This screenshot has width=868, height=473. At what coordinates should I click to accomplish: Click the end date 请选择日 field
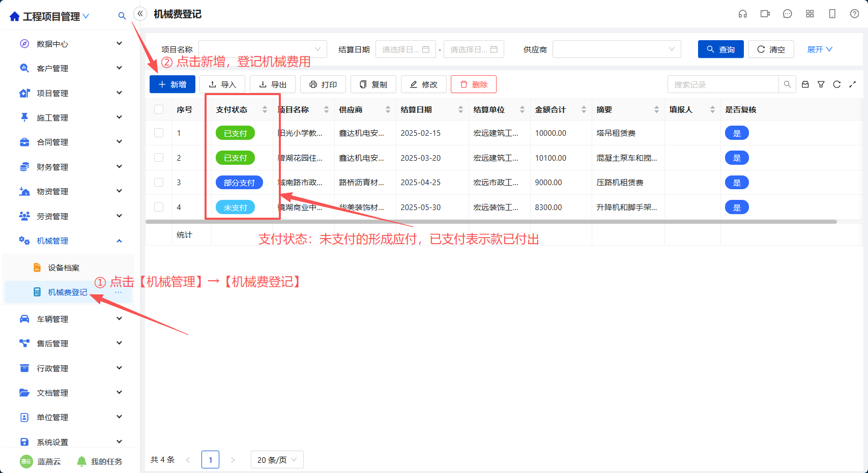(x=474, y=49)
